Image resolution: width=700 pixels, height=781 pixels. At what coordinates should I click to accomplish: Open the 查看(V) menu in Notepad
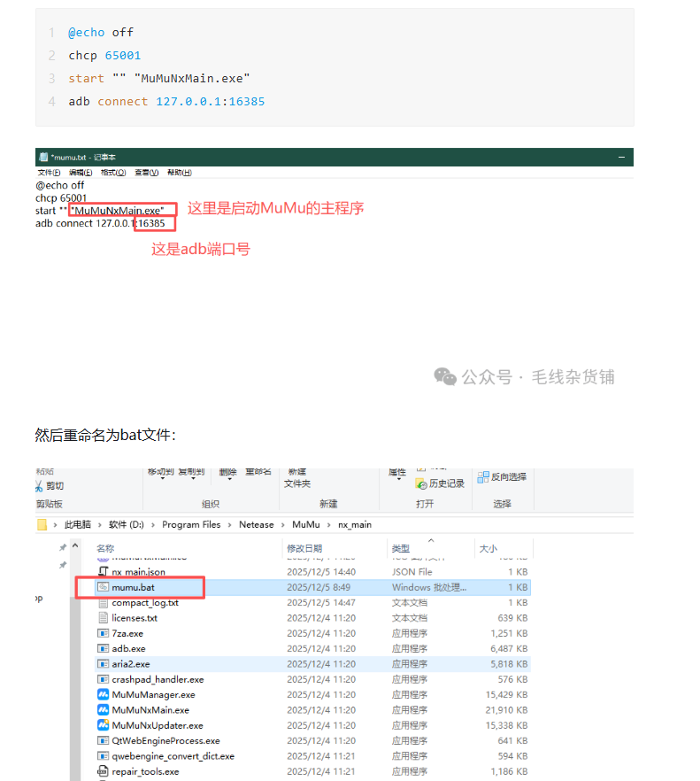click(x=146, y=173)
